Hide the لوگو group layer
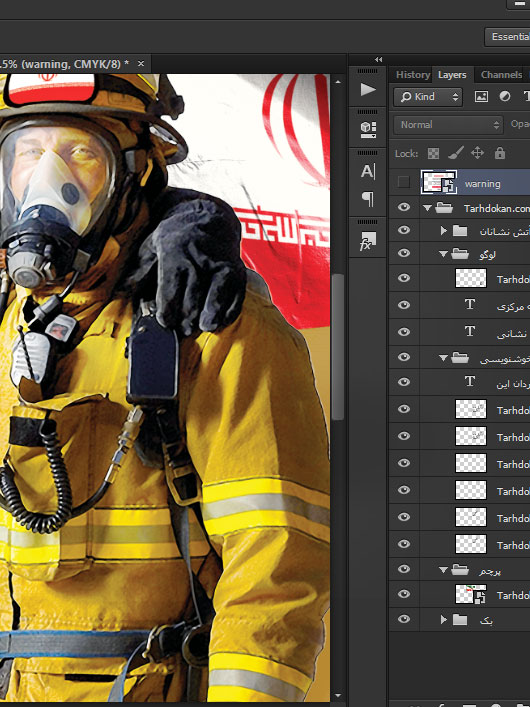Viewport: 530px width, 707px height. click(404, 253)
